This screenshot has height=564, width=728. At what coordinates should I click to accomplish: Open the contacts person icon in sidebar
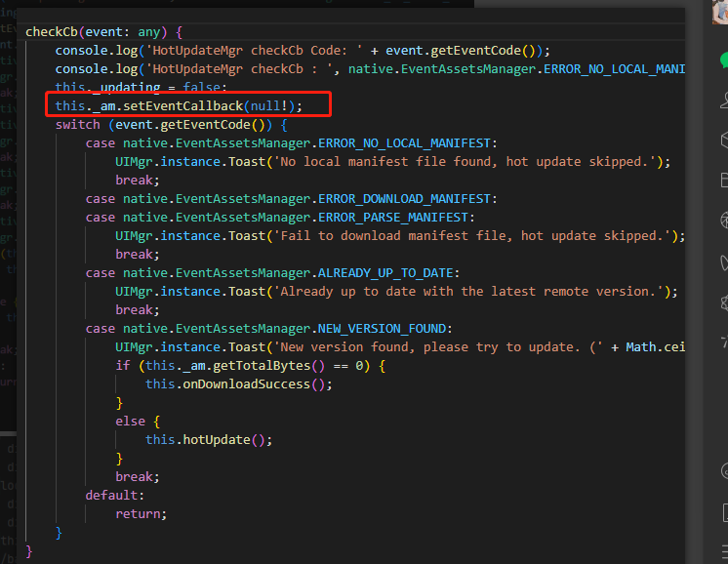point(724,100)
